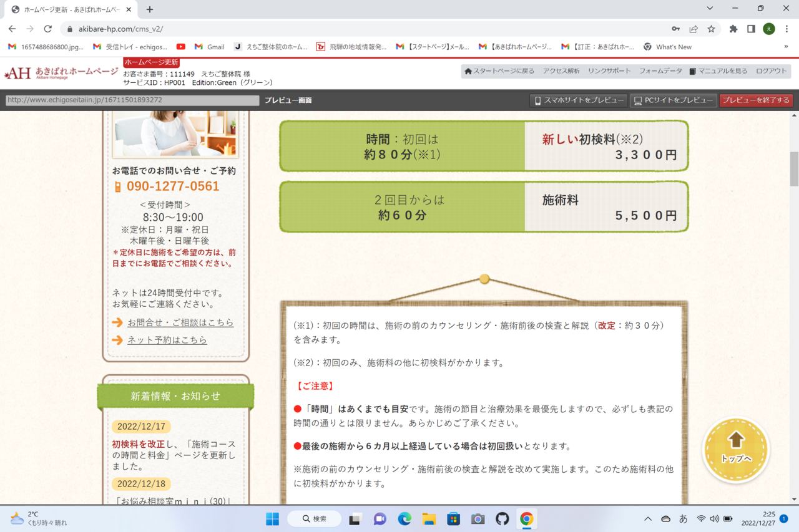Open Microsoft Store from taskbar
The width and height of the screenshot is (799, 532).
(x=453, y=519)
